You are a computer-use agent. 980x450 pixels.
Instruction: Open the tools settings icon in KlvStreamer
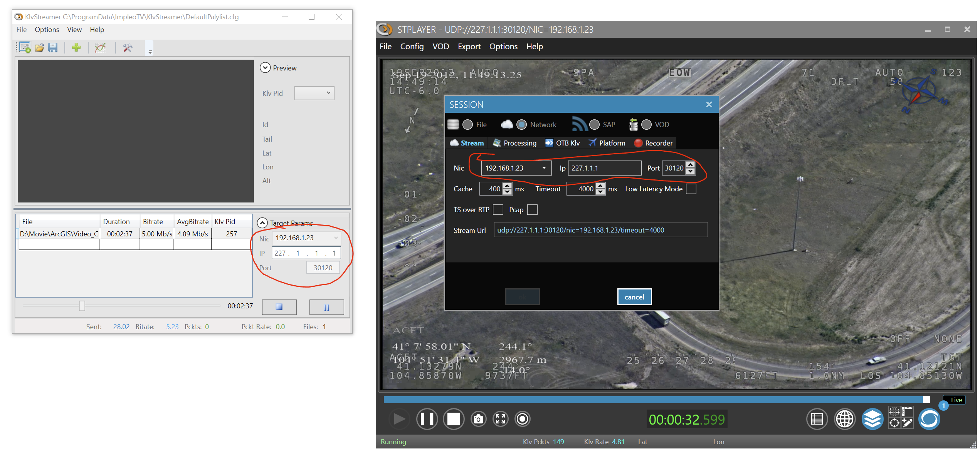coord(128,47)
